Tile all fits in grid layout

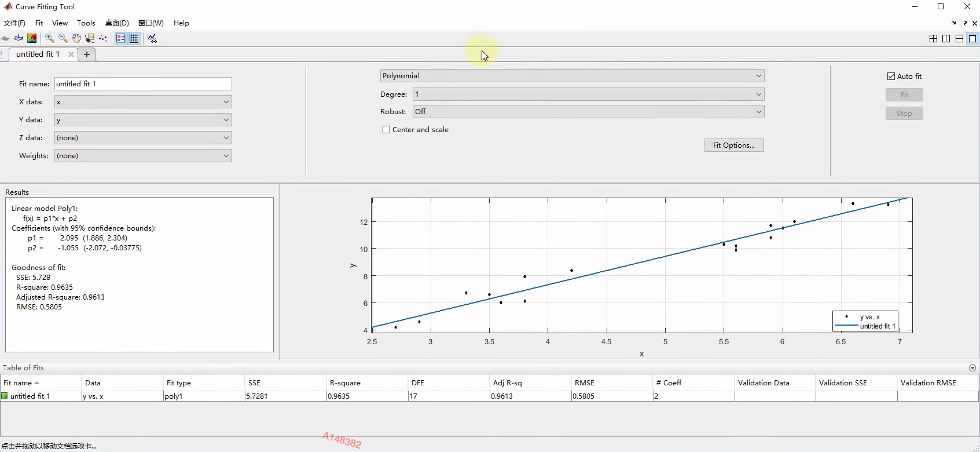pyautogui.click(x=933, y=39)
